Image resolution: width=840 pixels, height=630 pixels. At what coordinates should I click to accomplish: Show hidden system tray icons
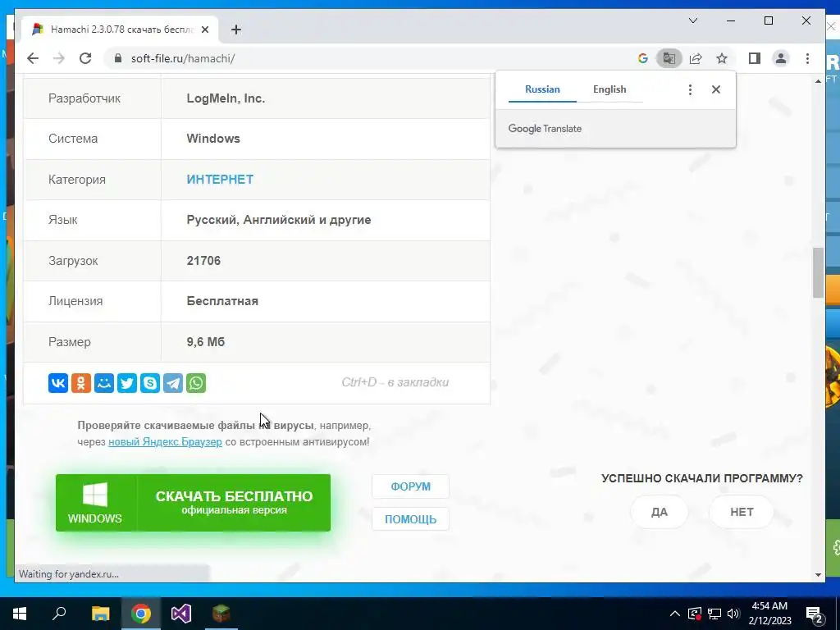[x=675, y=614]
